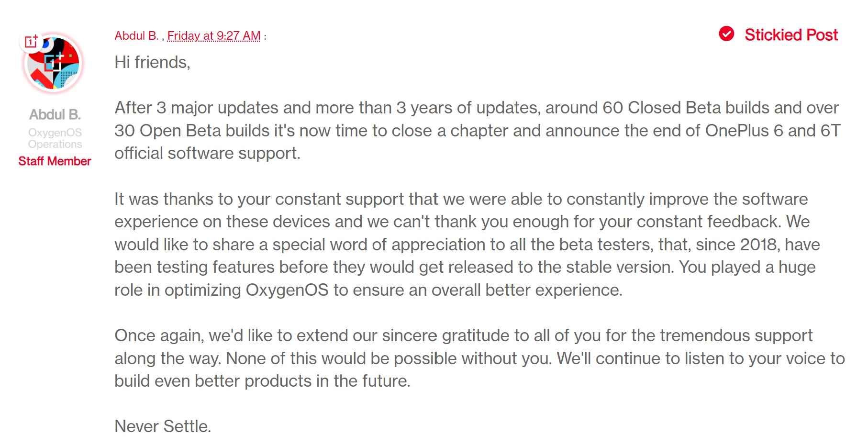868x447 pixels.
Task: Click the "Stickied Post" label text
Action: pos(791,35)
